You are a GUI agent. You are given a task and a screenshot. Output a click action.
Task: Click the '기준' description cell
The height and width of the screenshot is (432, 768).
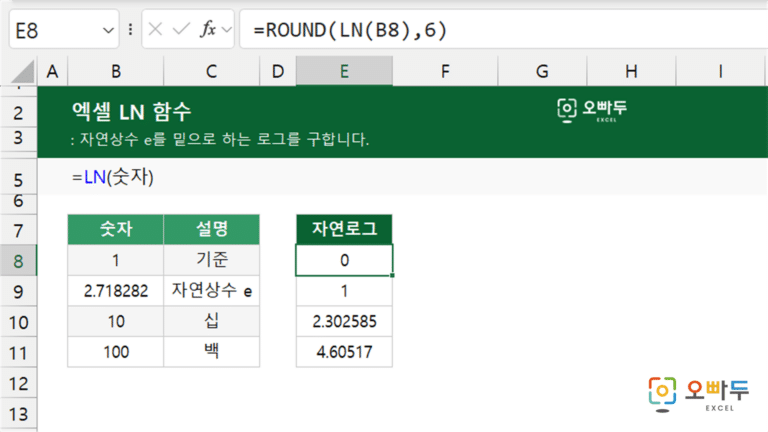point(212,260)
